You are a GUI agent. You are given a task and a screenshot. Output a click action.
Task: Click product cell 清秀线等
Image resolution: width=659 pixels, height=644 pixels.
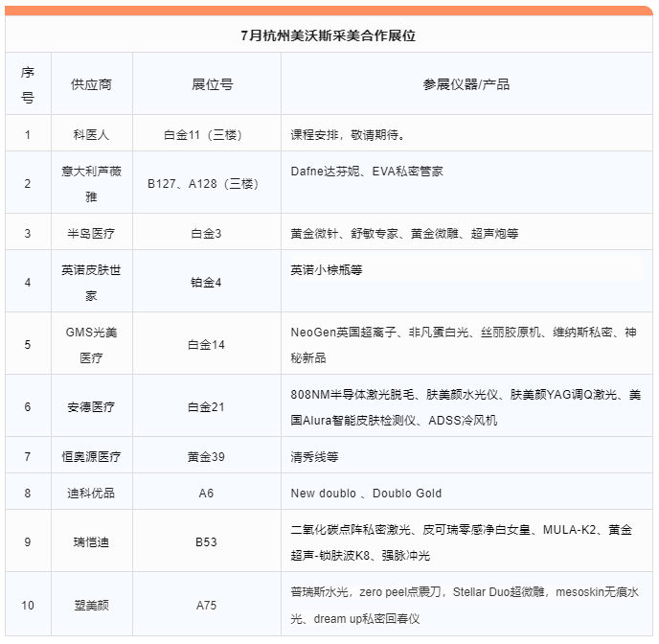pos(315,457)
